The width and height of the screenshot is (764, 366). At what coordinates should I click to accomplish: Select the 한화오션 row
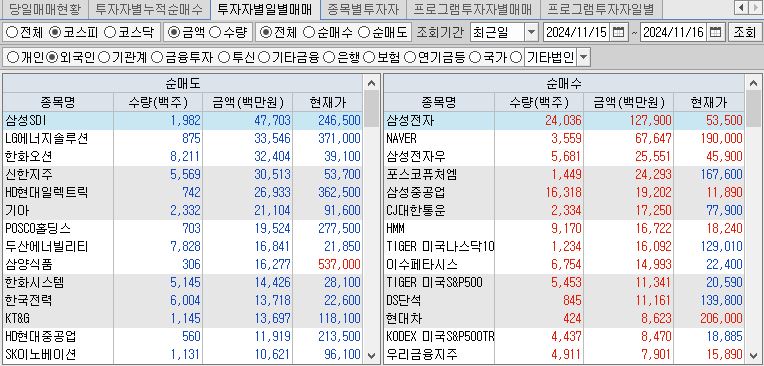click(x=183, y=156)
